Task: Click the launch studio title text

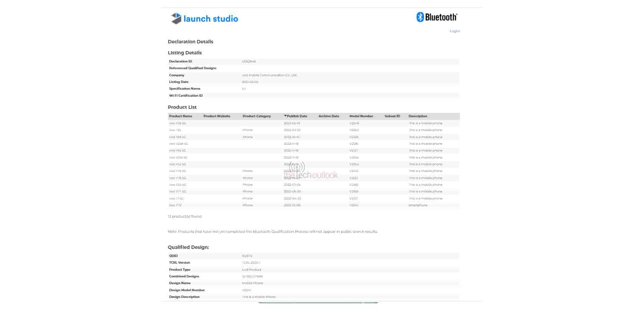Action: click(211, 19)
